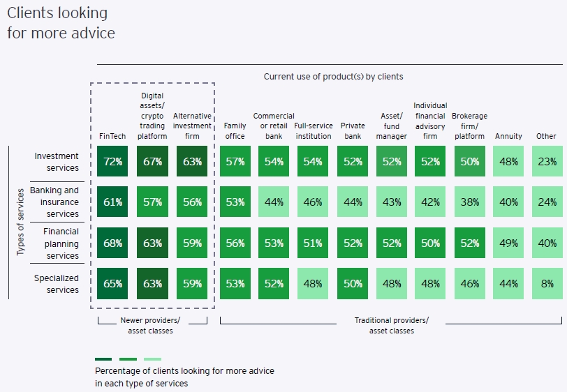Click the 72% FinTech investment services cell
This screenshot has height=392, width=567.
point(113,162)
